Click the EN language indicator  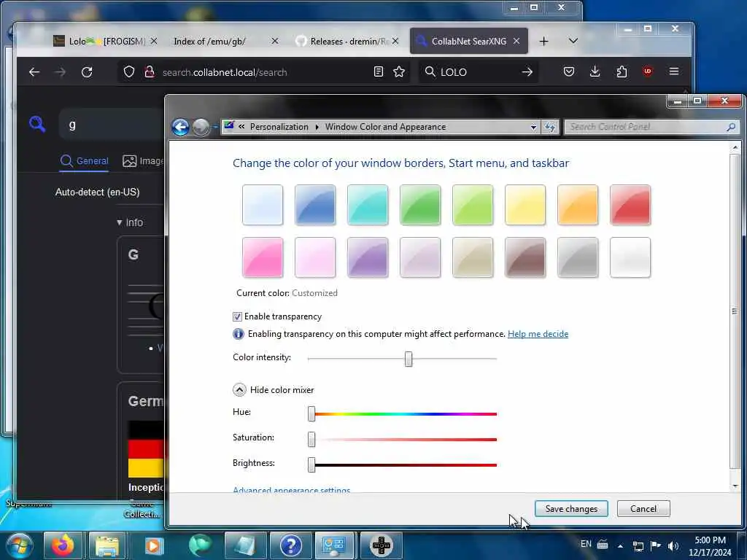coord(586,544)
